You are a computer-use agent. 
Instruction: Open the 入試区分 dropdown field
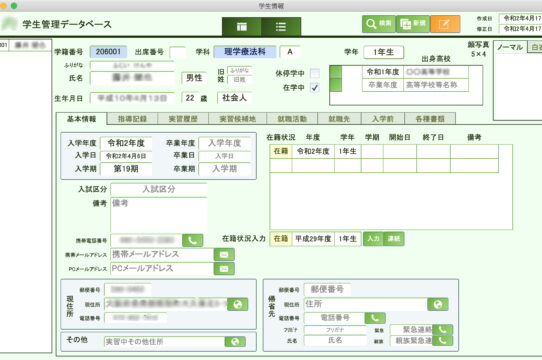tap(159, 189)
